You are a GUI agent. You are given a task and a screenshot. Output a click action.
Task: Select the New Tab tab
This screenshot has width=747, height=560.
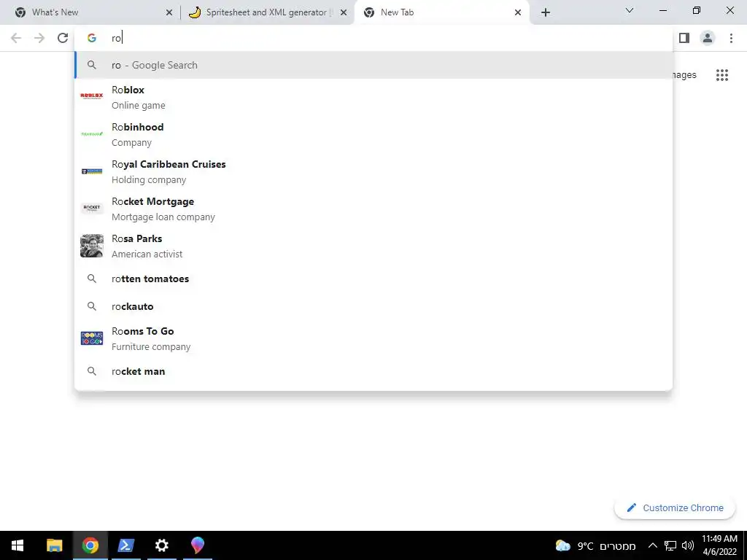441,12
